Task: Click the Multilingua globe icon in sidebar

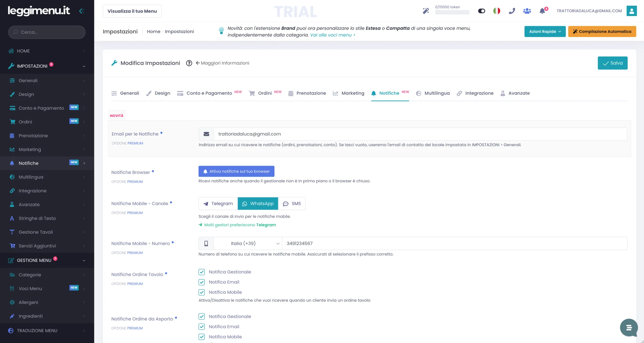Action: click(x=12, y=177)
